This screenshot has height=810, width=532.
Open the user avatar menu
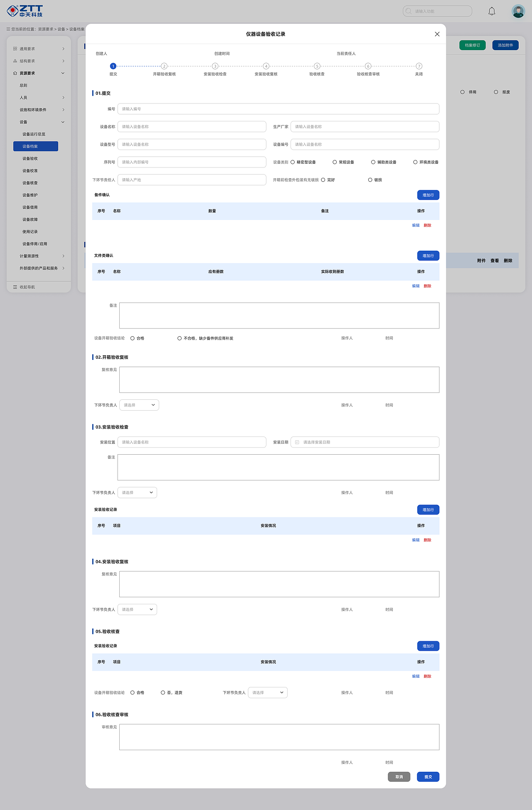pyautogui.click(x=518, y=11)
